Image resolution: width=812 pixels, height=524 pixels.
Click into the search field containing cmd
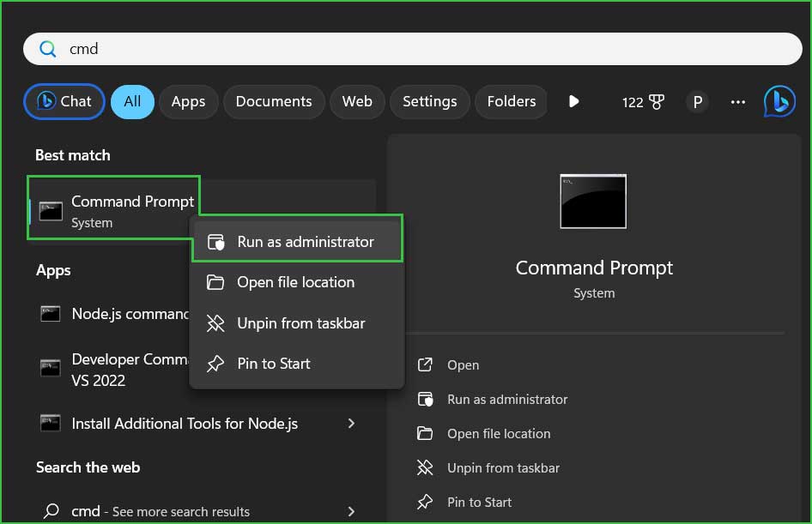[412, 49]
